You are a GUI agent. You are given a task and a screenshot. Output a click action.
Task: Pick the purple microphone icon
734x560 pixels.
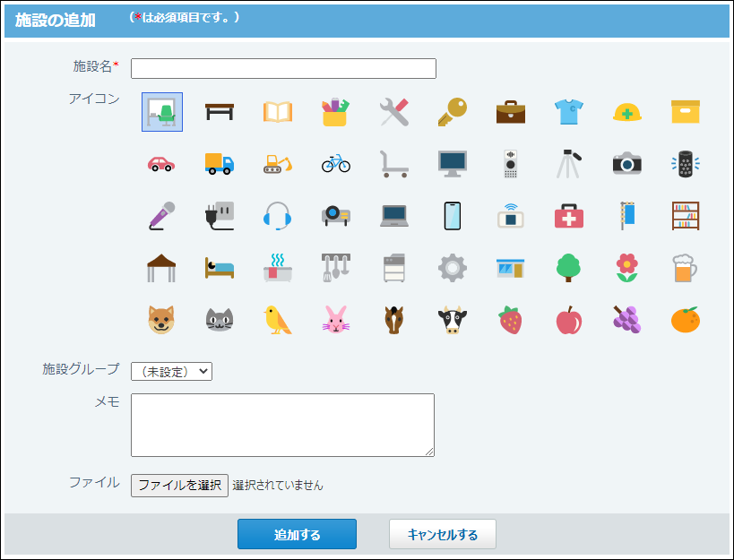click(161, 216)
